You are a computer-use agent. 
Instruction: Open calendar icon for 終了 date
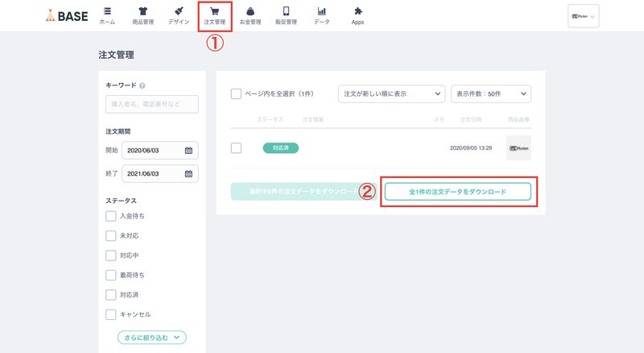click(x=188, y=173)
